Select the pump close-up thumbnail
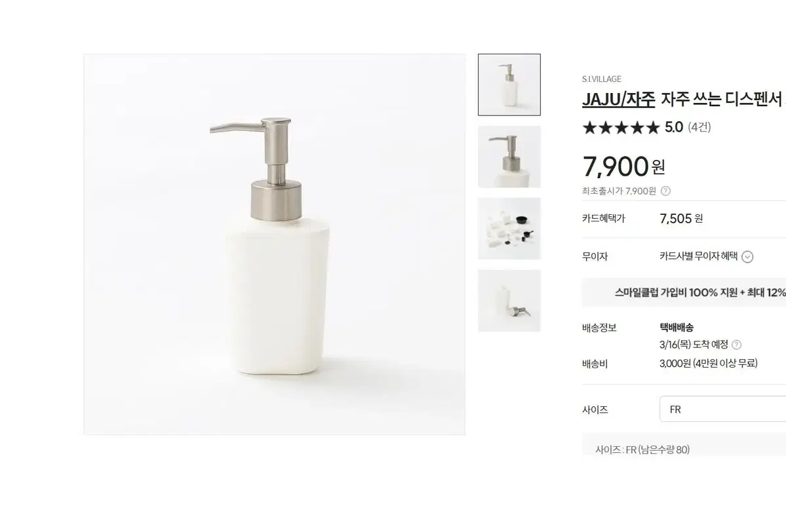Screen dimensions: 786x532 click(x=509, y=157)
